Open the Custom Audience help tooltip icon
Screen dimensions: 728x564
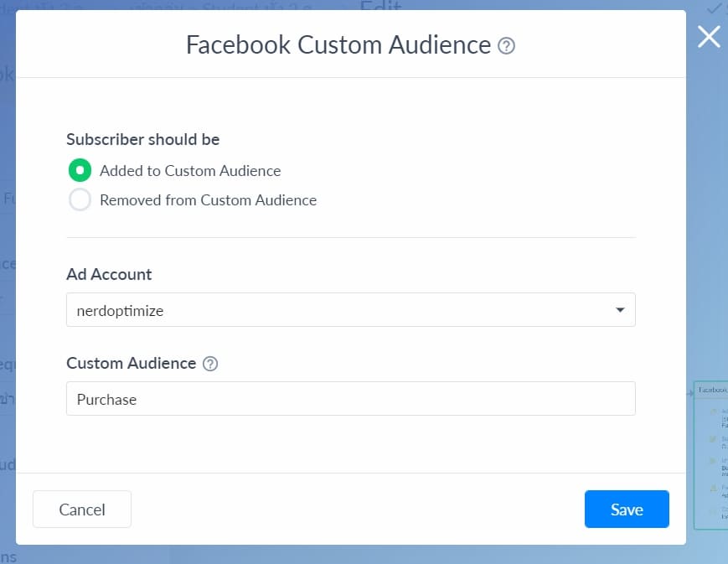coord(210,364)
